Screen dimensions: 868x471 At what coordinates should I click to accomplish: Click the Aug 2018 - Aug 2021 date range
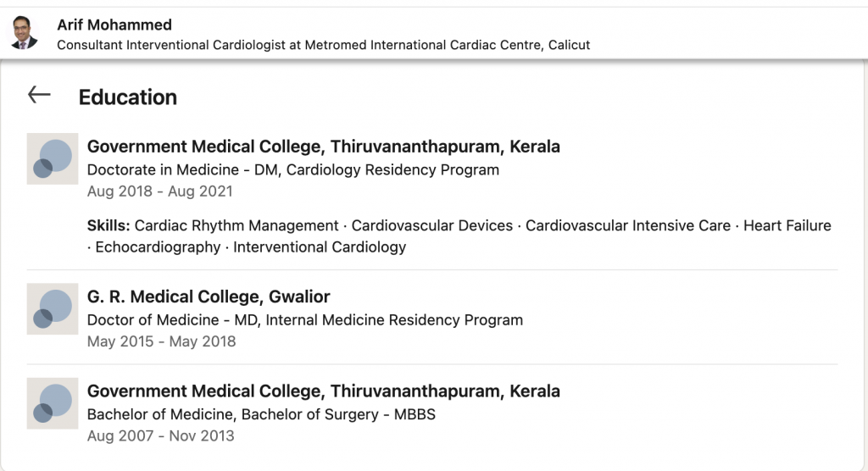159,191
